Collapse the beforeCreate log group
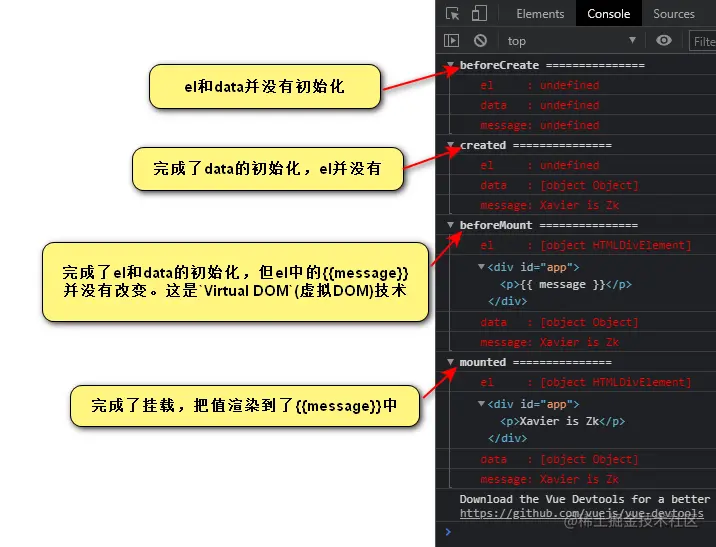 coord(450,65)
